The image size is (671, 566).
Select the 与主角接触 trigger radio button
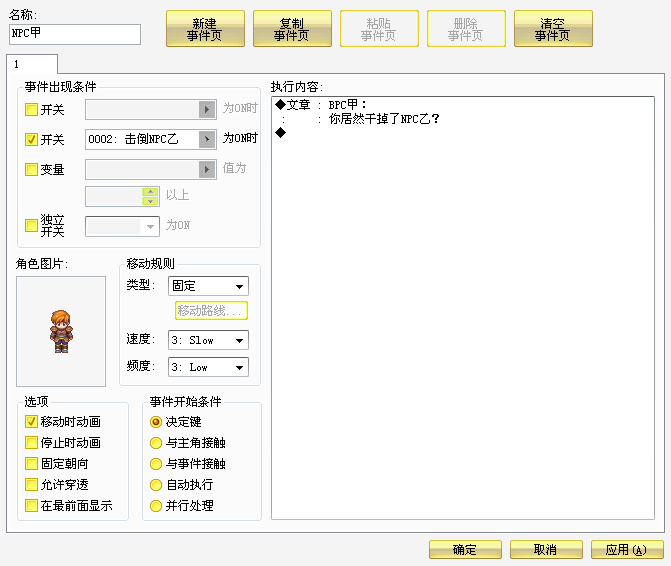tap(156, 443)
